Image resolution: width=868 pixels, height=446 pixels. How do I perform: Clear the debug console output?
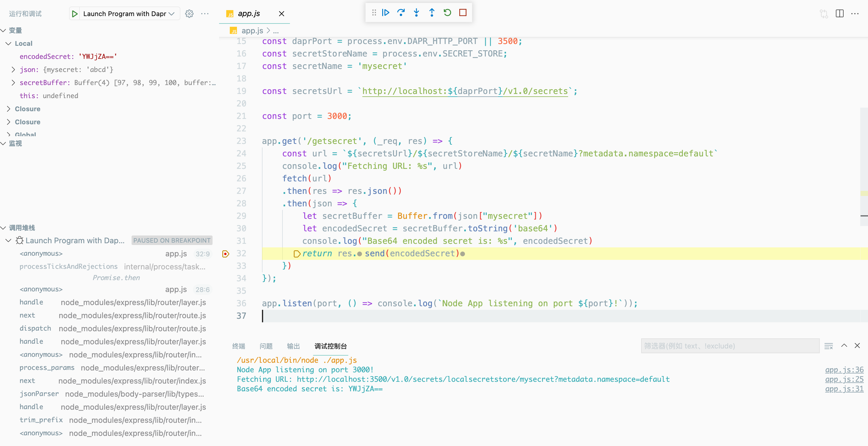coord(828,346)
